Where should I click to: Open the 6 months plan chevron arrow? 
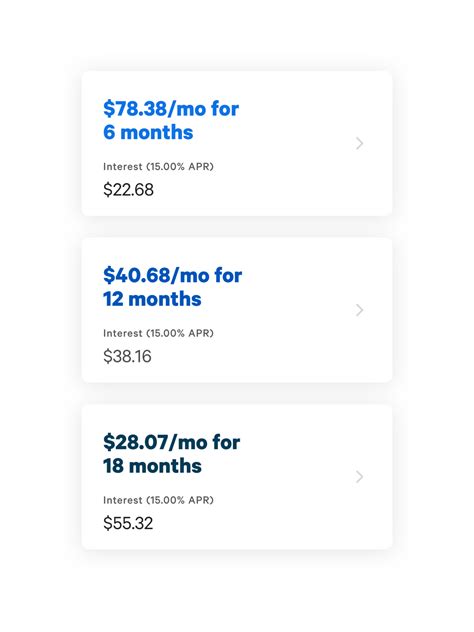pos(360,143)
